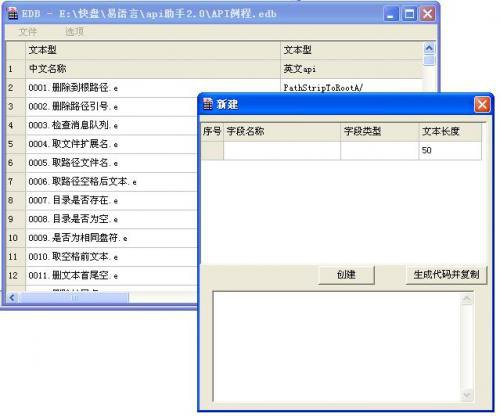
Task: Click the row header cell under 序号
Action: [x=212, y=151]
